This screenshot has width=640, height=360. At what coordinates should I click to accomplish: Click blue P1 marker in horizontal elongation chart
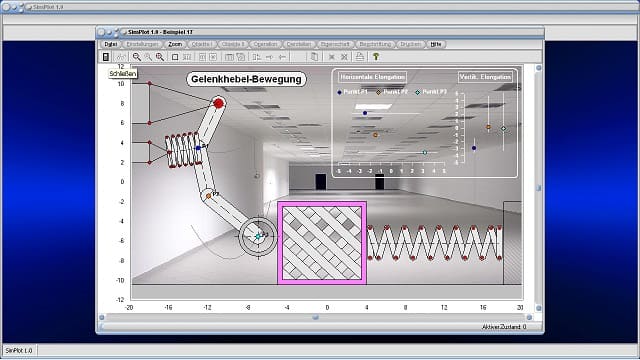(365, 113)
